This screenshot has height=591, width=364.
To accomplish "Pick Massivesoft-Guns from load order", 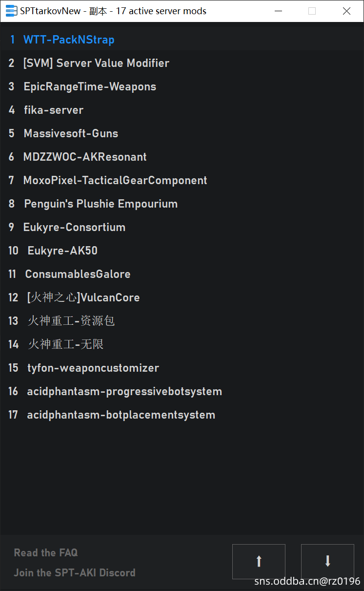I will click(x=182, y=133).
